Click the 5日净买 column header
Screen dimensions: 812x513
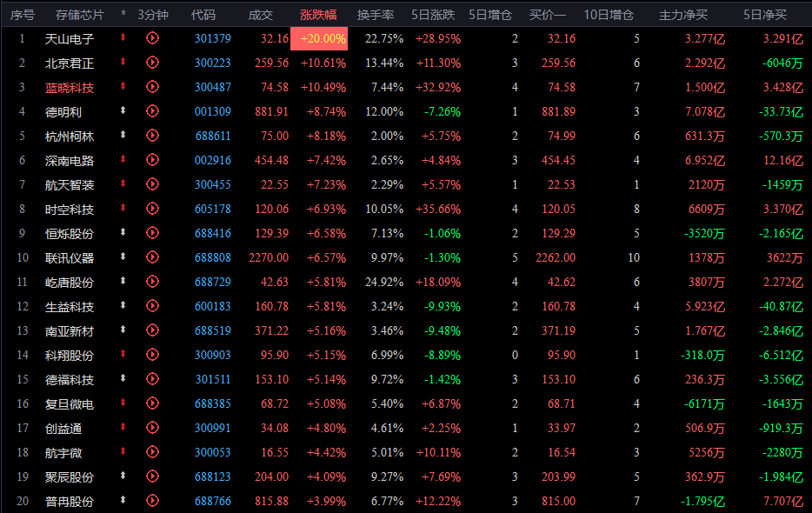pyautogui.click(x=765, y=15)
